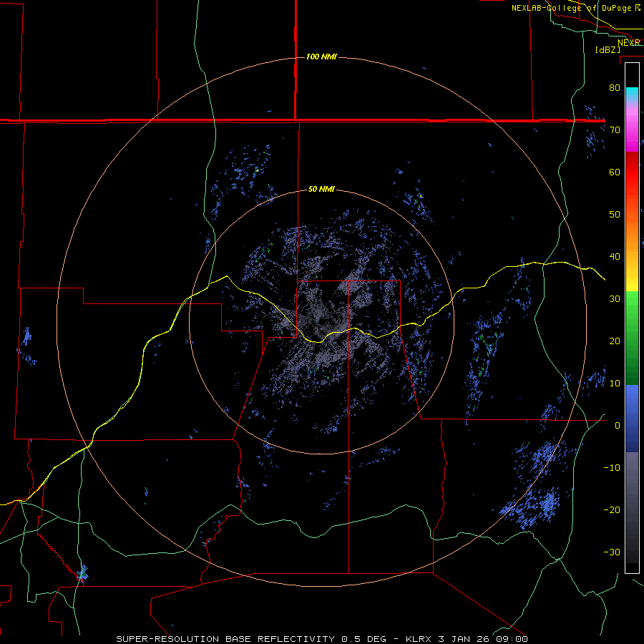Image resolution: width=644 pixels, height=644 pixels.
Task: Click the 80 value on the dBZ scale
Action: (615, 87)
